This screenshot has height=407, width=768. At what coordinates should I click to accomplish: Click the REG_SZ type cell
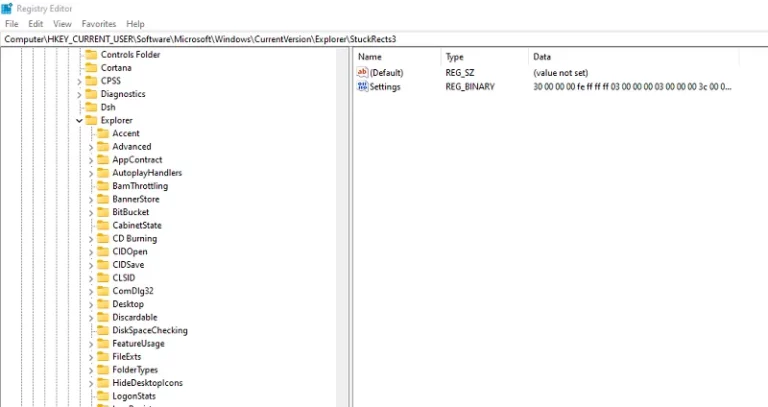click(x=459, y=72)
